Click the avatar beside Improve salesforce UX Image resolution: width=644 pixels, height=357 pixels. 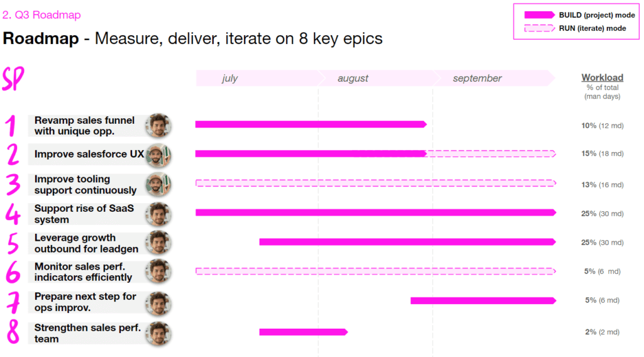pos(158,155)
